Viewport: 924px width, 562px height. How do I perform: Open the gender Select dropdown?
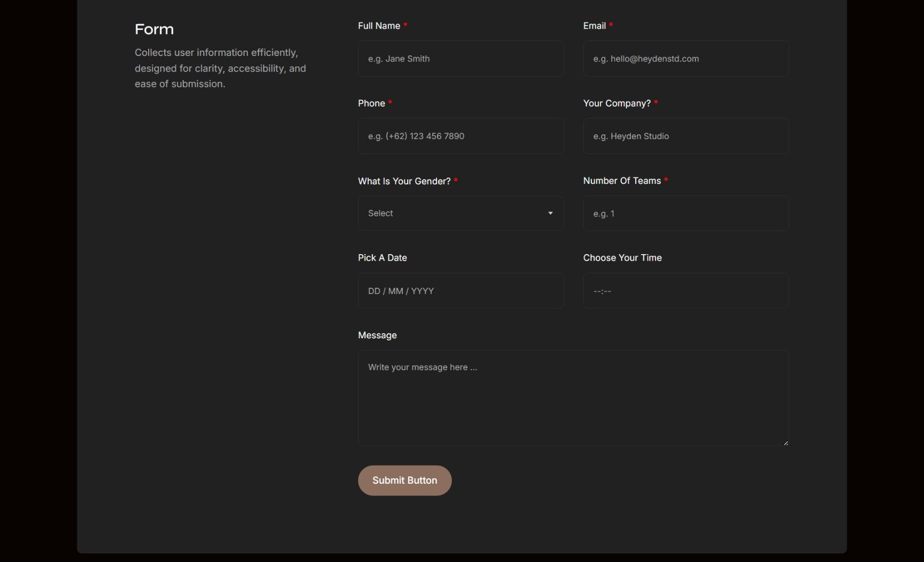[x=461, y=213]
